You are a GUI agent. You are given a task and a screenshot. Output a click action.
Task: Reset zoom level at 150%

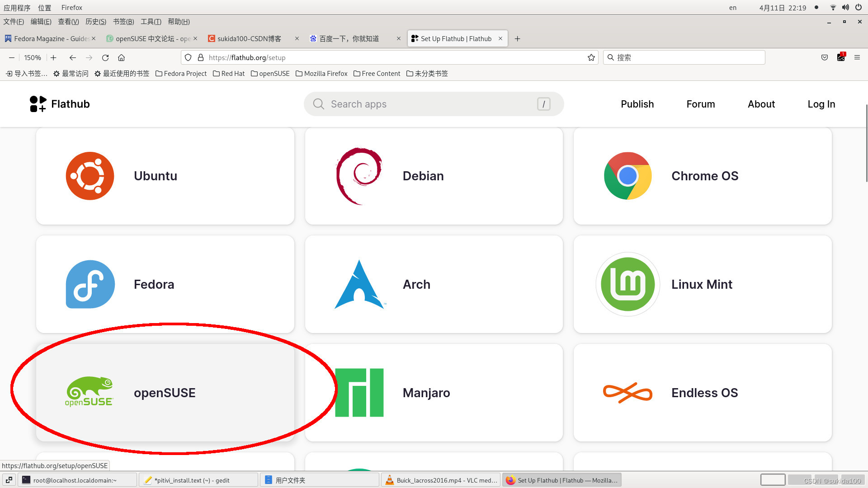click(33, 57)
